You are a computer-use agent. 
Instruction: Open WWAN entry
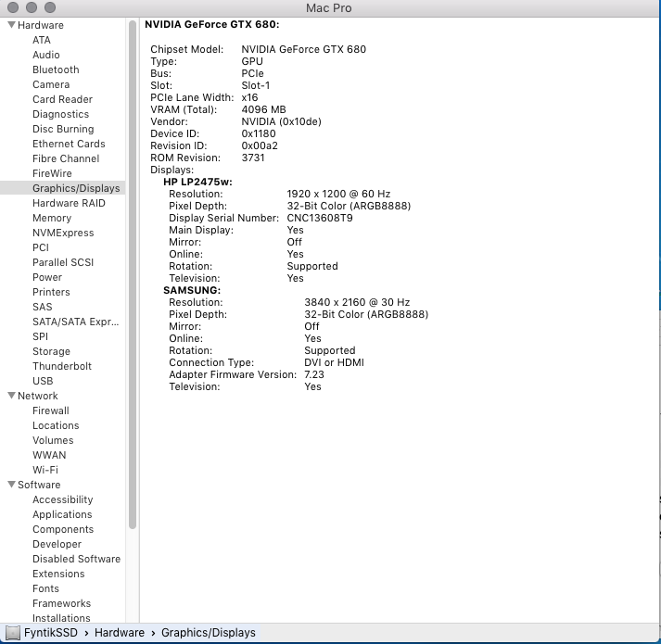click(49, 455)
